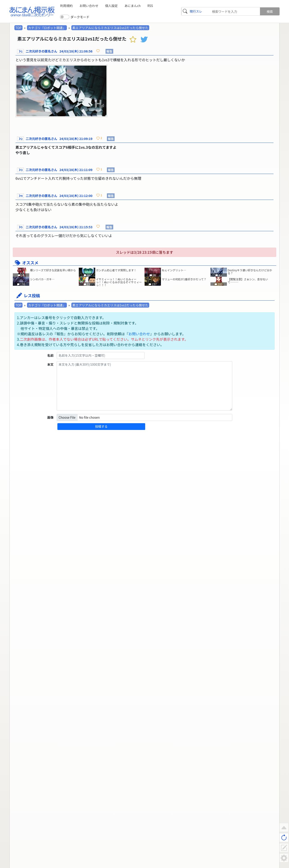The image size is (289, 868).
Task: Open recommended thread Destinyキラ凄い好きなんだけど分かる？
Action: click(250, 272)
